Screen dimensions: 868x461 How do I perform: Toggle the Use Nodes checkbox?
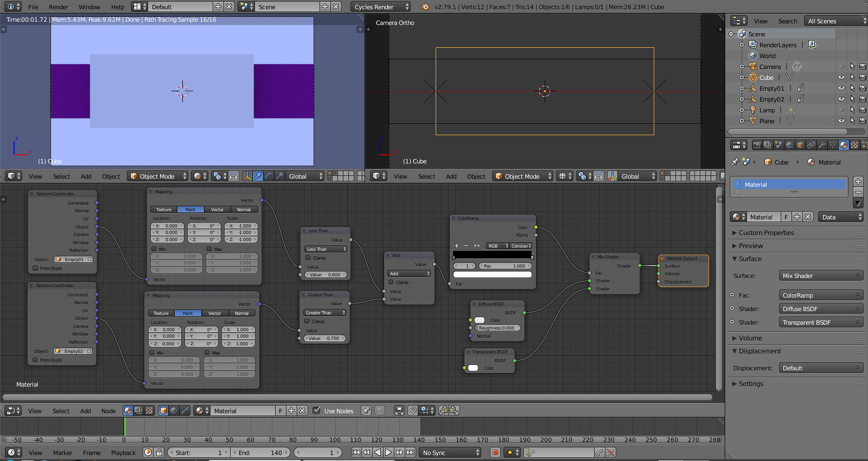pyautogui.click(x=317, y=411)
